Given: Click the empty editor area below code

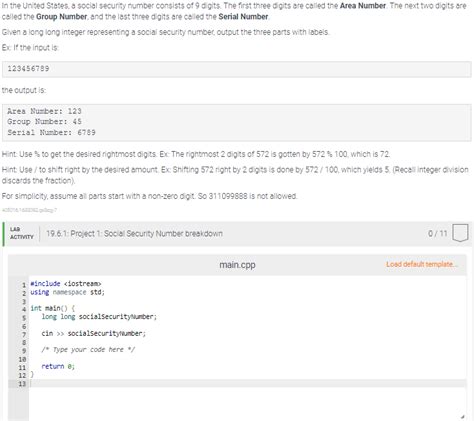Looking at the screenshot, I should click(x=247, y=402).
